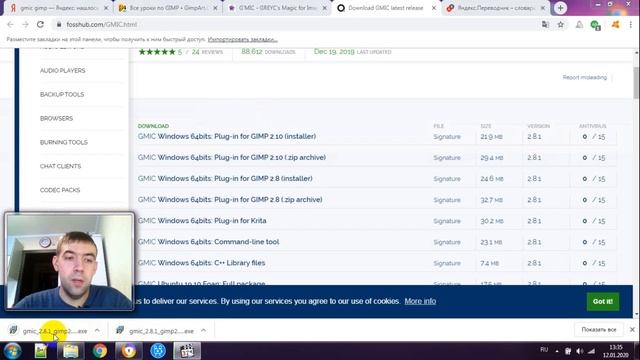Expand options for second gmic download

[203, 331]
